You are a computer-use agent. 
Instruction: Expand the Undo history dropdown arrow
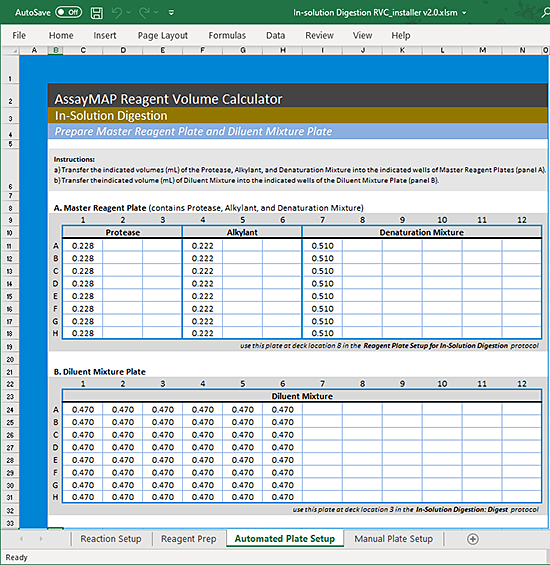(128, 13)
